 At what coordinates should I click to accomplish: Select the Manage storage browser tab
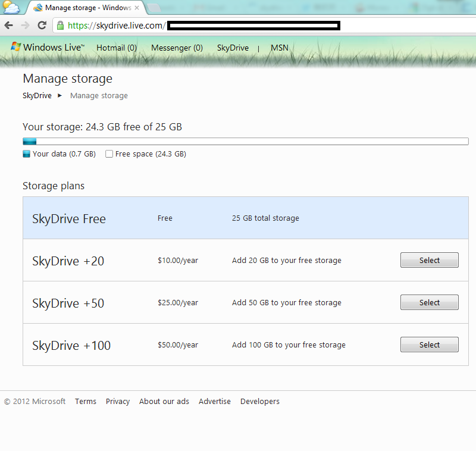[x=85, y=8]
